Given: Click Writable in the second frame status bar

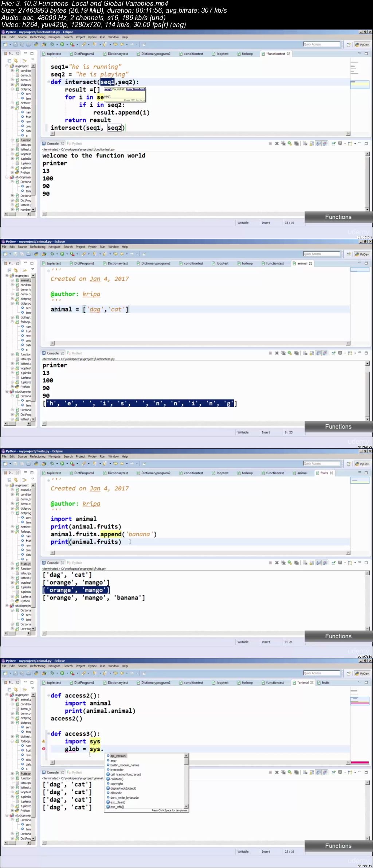Looking at the screenshot, I should coord(243,432).
